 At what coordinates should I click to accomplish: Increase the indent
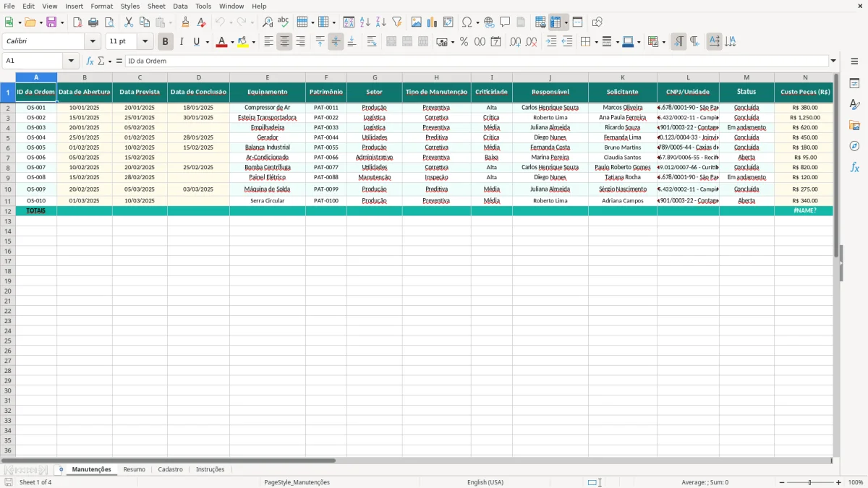(x=551, y=42)
